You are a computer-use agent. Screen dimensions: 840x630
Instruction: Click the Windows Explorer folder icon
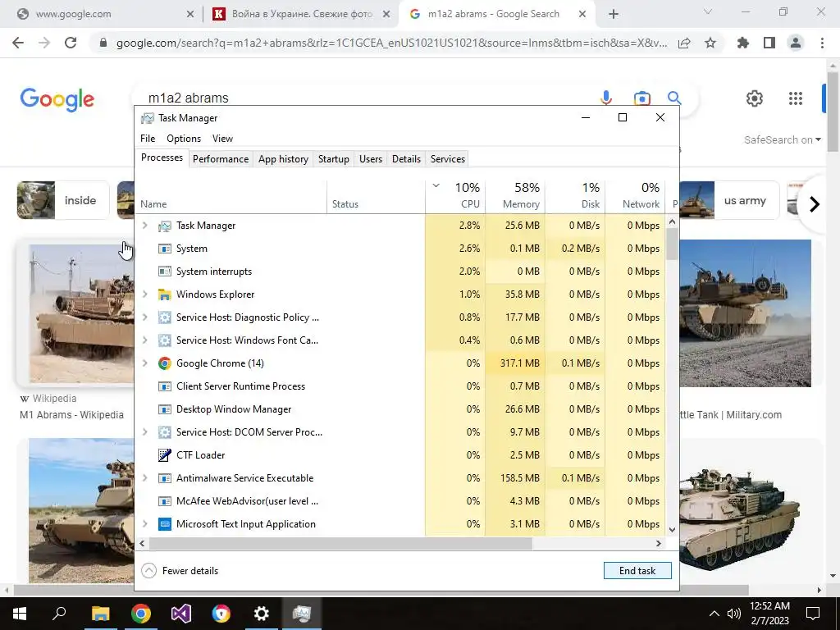[164, 294]
